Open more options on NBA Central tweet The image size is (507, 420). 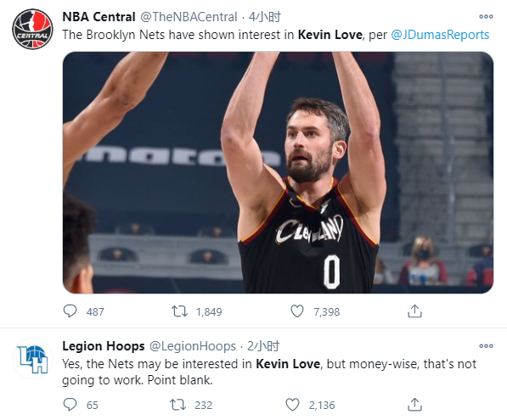pos(486,16)
